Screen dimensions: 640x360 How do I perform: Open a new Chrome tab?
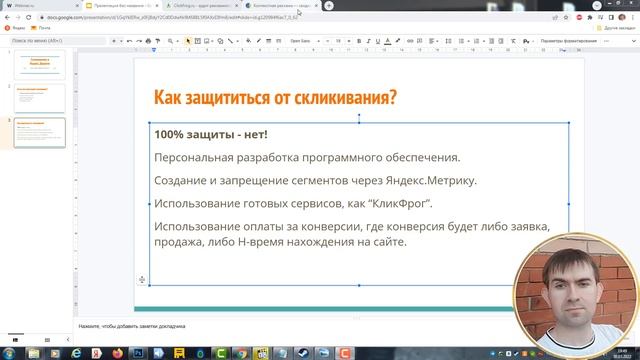tap(329, 6)
